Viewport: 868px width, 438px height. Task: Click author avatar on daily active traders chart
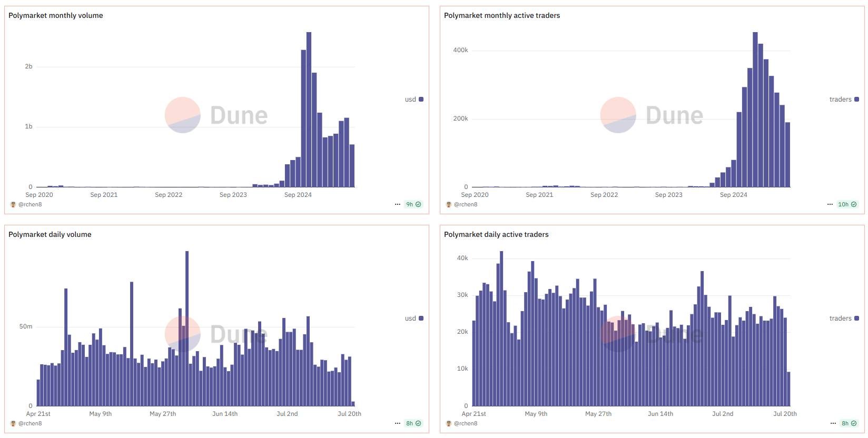[x=449, y=423]
